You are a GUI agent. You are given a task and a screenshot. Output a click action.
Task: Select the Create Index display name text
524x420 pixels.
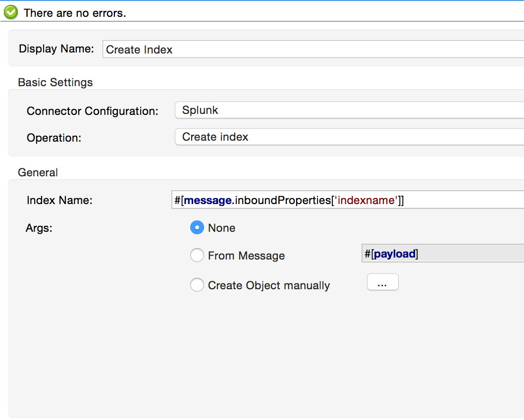click(139, 50)
